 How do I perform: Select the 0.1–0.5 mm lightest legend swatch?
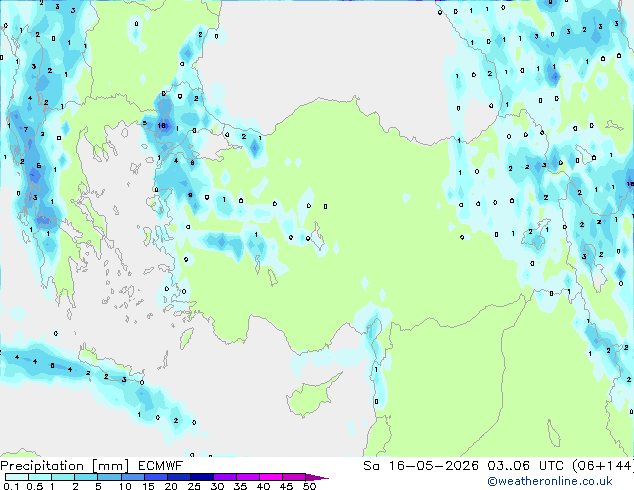click(x=17, y=477)
